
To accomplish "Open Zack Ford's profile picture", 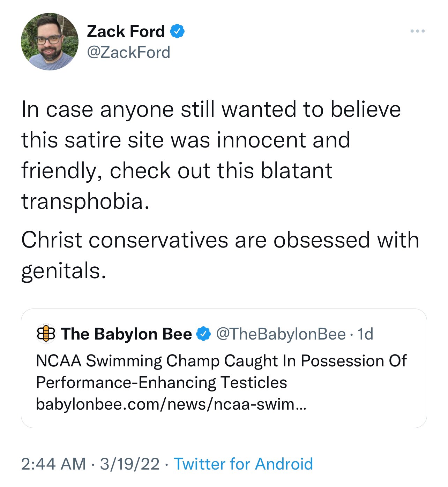I will [50, 42].
